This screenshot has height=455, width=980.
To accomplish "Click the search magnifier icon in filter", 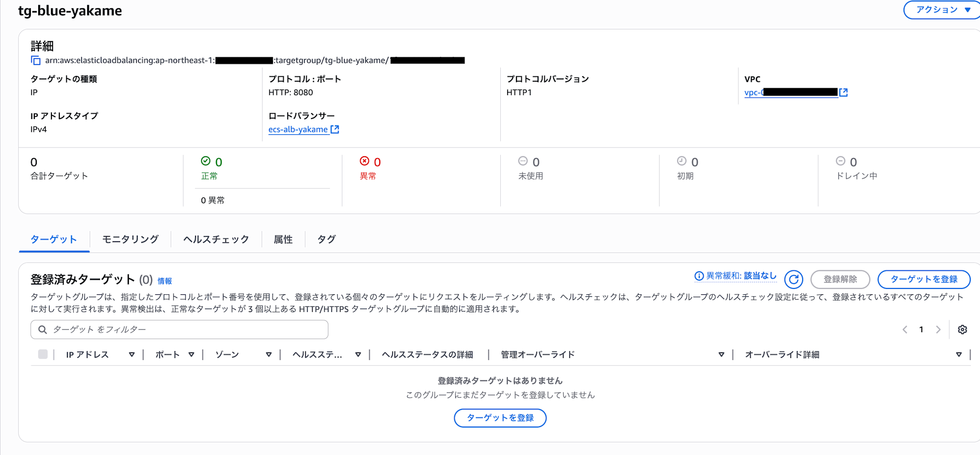I will point(43,330).
